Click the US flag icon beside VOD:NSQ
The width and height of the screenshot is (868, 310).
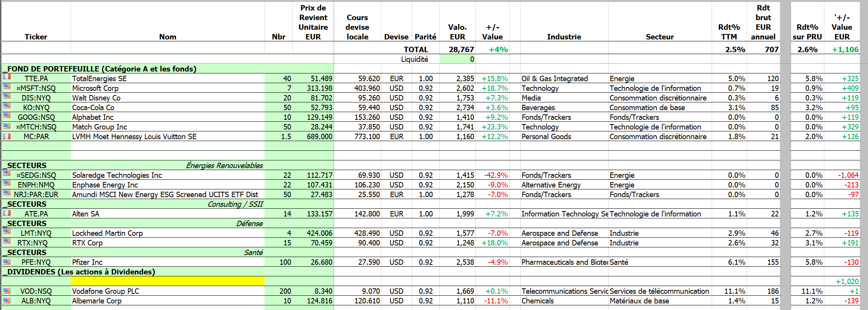7,290
